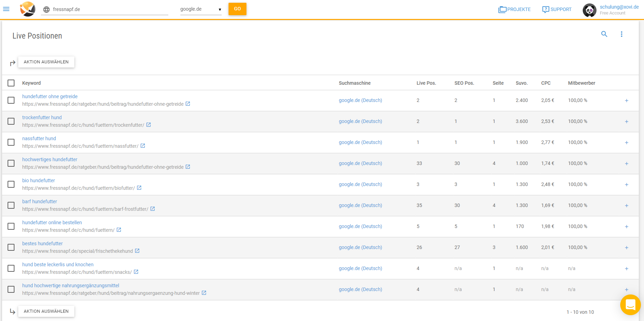644x321 pixels.
Task: Open top AKTION AUSWÄHLEN dropdown
Action: click(46, 62)
